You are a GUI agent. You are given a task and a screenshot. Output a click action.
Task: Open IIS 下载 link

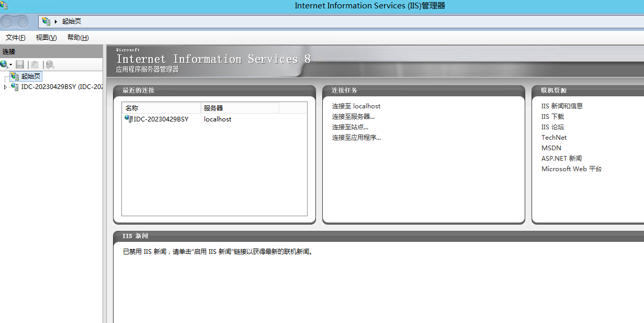[552, 117]
